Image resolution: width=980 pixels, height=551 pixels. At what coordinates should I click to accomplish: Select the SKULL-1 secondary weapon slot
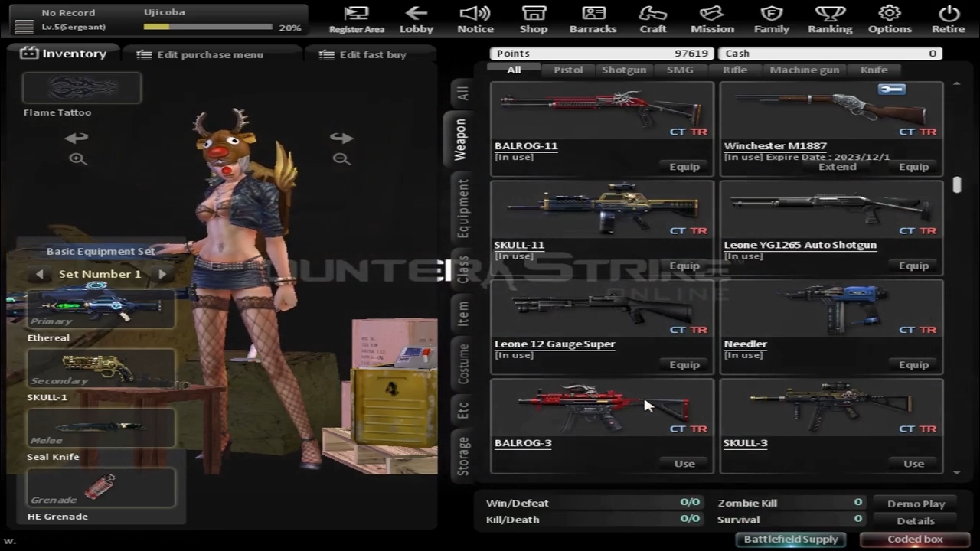tap(100, 369)
